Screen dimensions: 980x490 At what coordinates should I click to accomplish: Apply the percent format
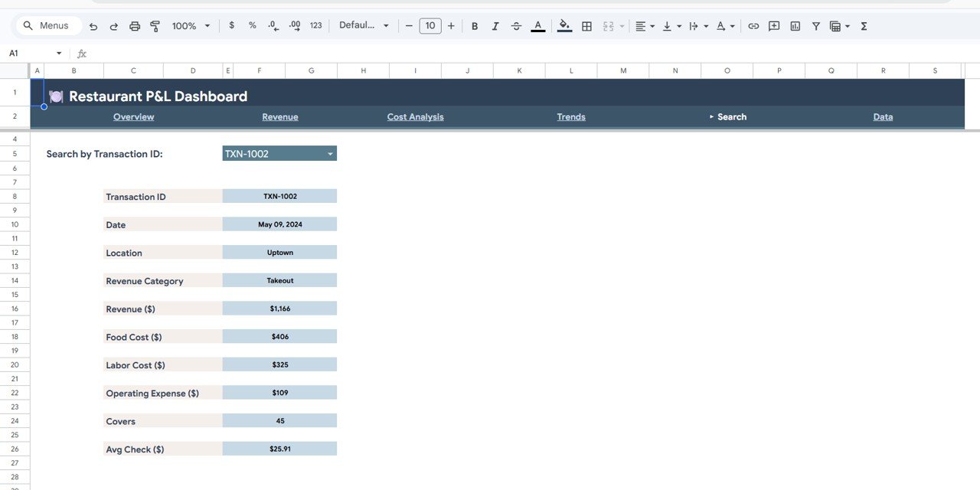pyautogui.click(x=252, y=25)
